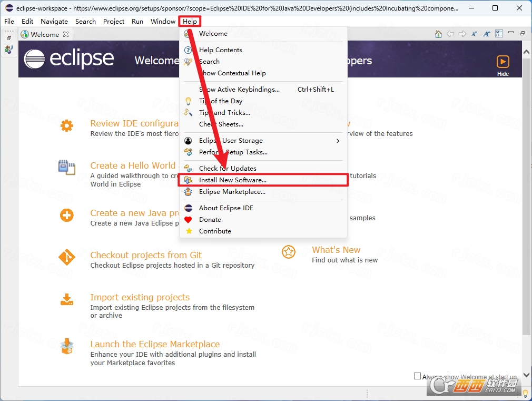
Task: Click the Checkout projects from Git icon
Action: coord(67,257)
